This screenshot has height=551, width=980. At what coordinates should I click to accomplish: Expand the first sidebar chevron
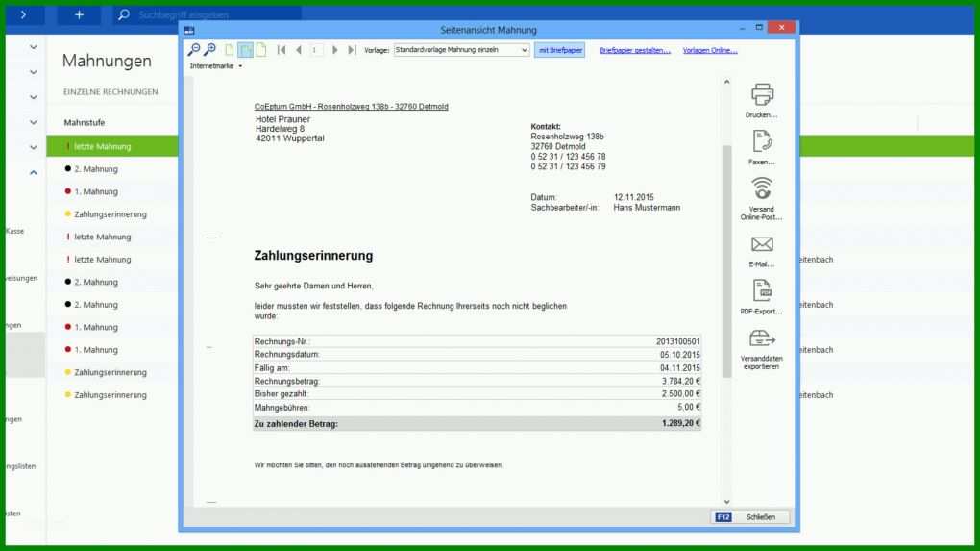(33, 47)
